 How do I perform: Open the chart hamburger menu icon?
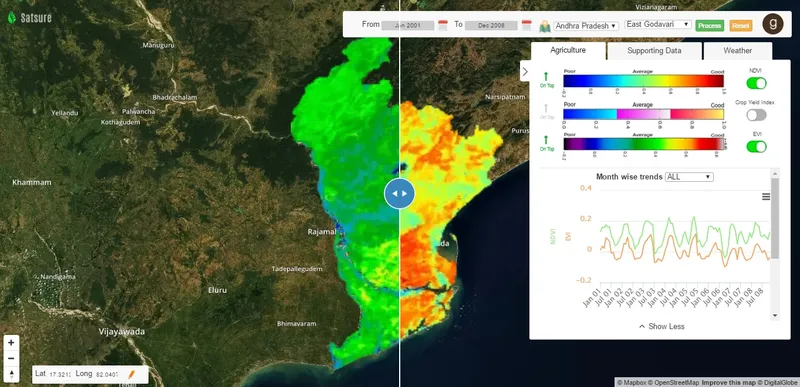pyautogui.click(x=766, y=197)
